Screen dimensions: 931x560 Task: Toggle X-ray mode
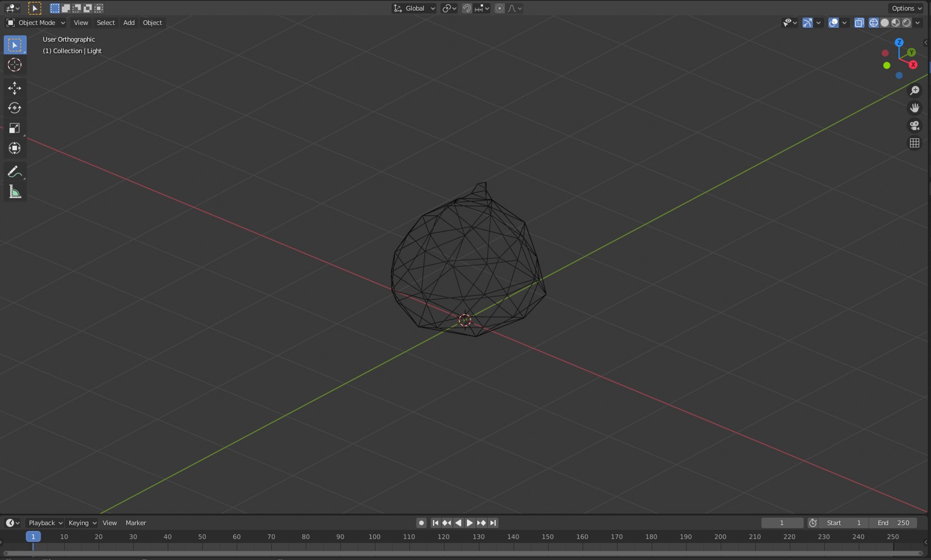(859, 23)
